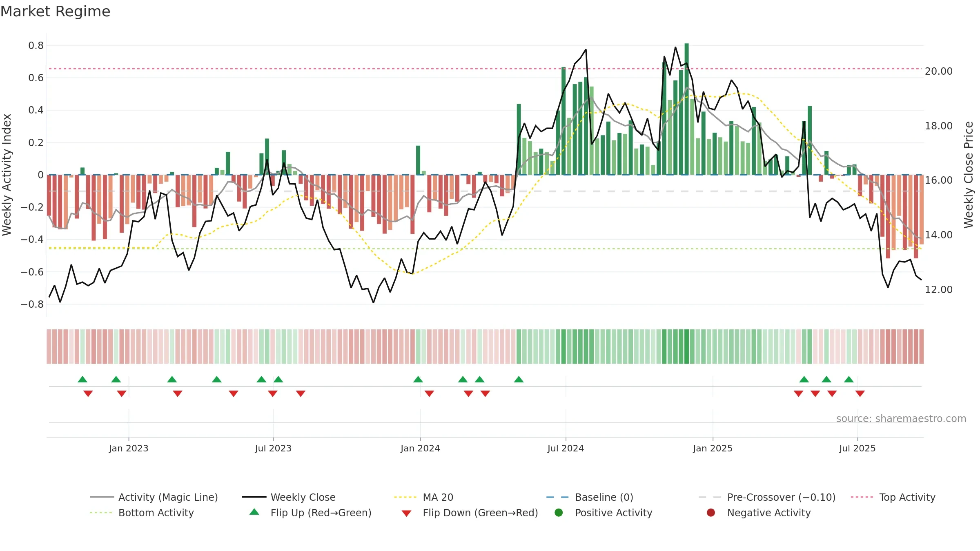Toggle Pre-Crossover (−0.10) legend entry
Image resolution: width=980 pixels, height=551 pixels.
(767, 497)
